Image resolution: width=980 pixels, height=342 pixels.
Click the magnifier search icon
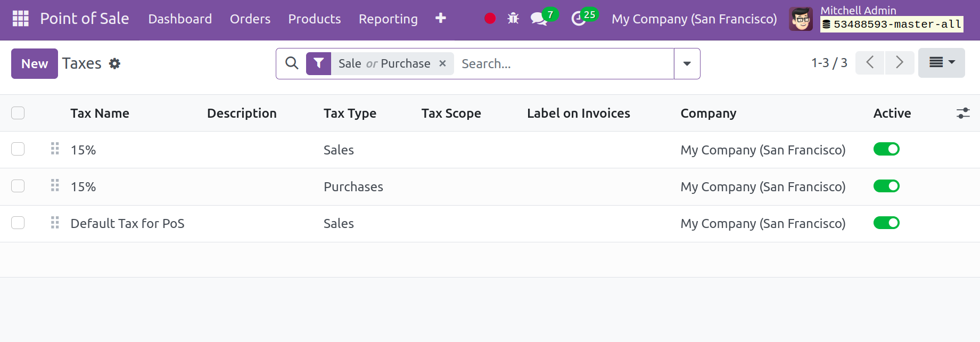tap(292, 63)
